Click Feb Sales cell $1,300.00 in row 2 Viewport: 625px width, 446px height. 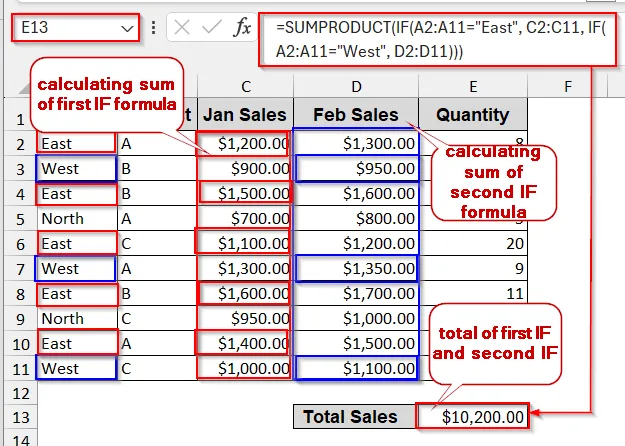(356, 143)
